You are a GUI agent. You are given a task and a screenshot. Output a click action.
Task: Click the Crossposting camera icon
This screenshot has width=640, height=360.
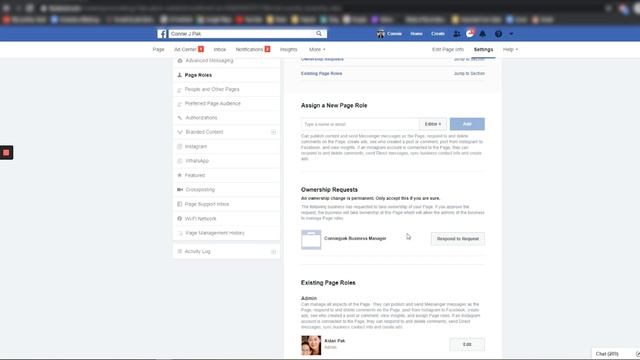[x=180, y=190]
